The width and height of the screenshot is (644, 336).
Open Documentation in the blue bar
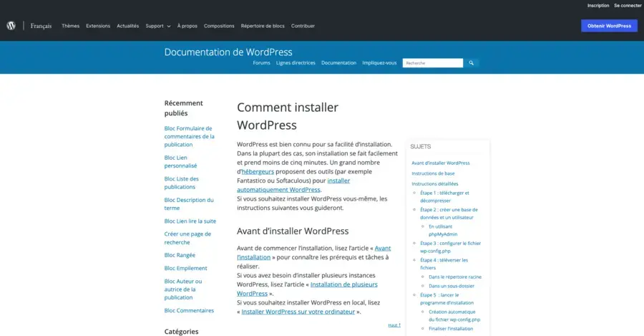click(x=339, y=63)
